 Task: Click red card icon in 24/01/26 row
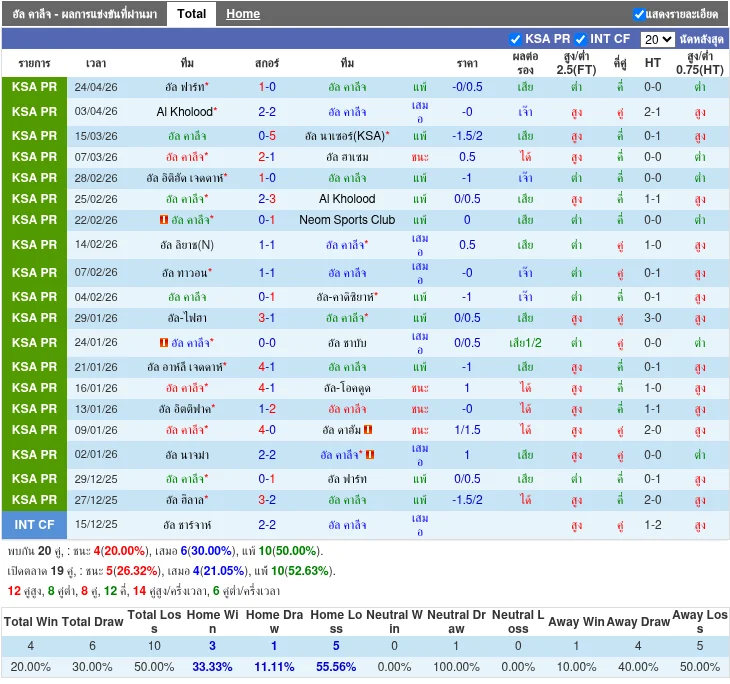[x=163, y=343]
